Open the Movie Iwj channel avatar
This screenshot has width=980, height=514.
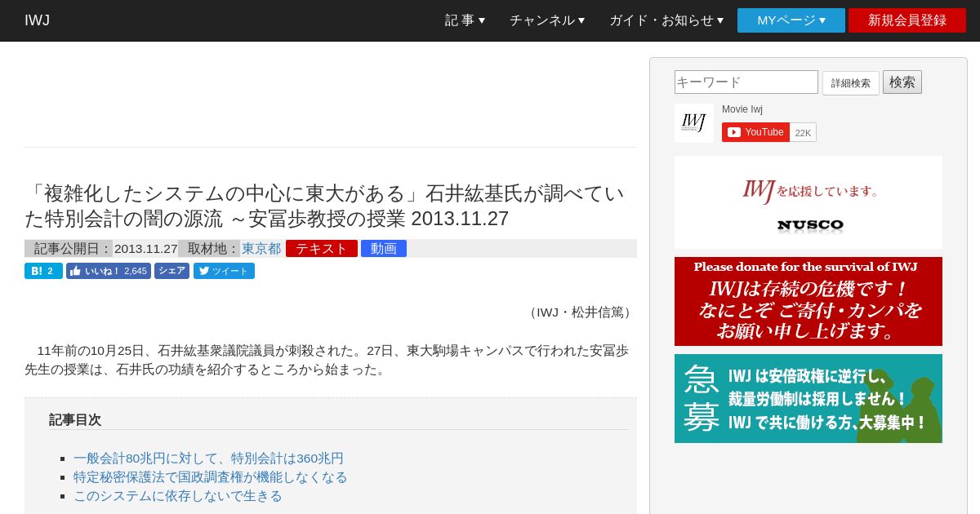(694, 123)
